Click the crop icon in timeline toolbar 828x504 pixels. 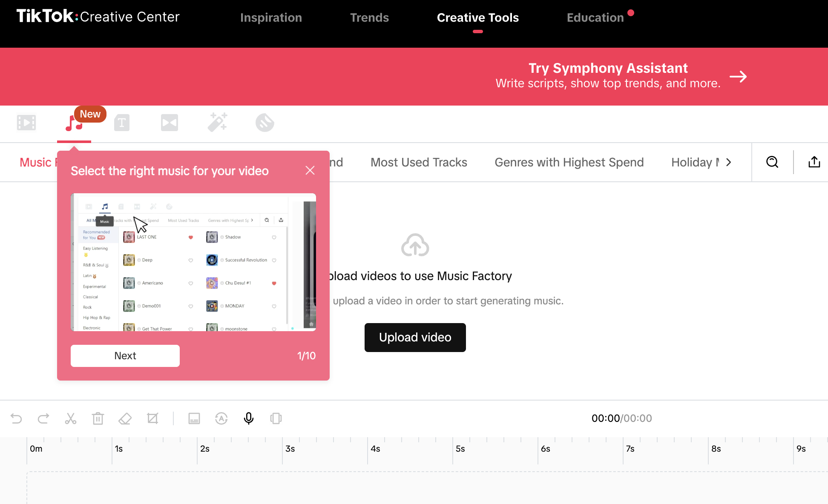pos(152,418)
